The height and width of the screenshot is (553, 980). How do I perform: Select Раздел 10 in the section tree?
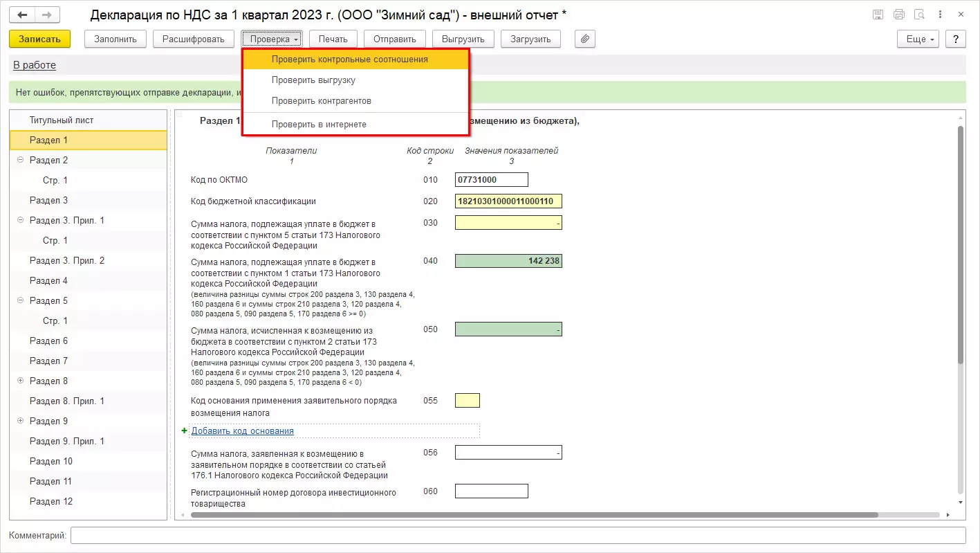(89, 462)
